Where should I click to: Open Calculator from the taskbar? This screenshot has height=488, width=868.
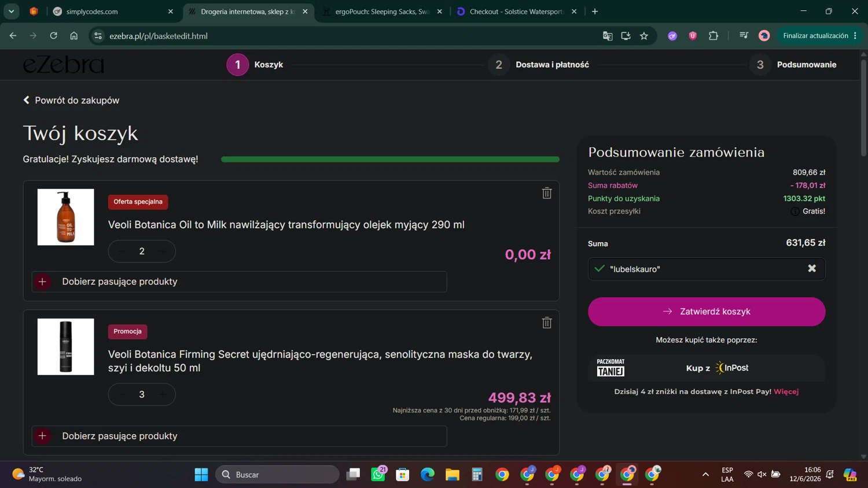[x=477, y=475]
